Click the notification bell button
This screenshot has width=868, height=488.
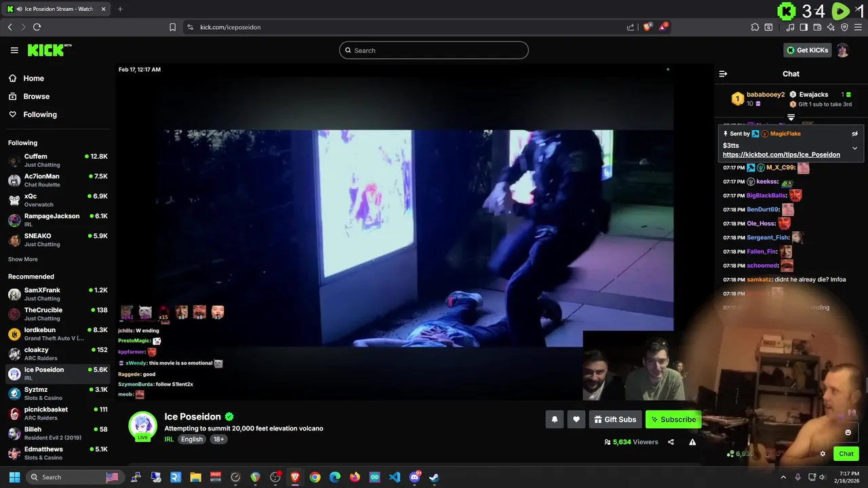point(554,420)
